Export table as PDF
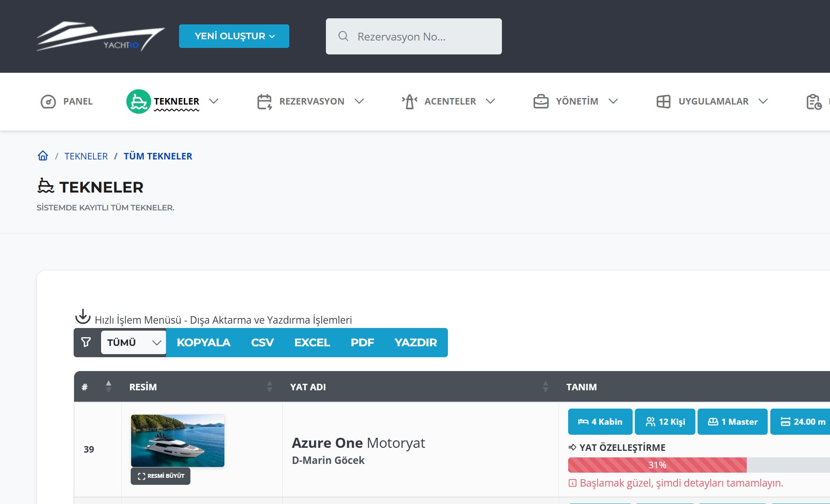This screenshot has width=830, height=504. [362, 342]
